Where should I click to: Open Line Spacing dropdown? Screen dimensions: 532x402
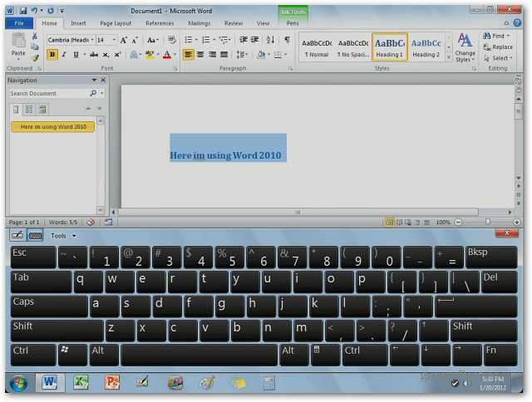[x=242, y=55]
